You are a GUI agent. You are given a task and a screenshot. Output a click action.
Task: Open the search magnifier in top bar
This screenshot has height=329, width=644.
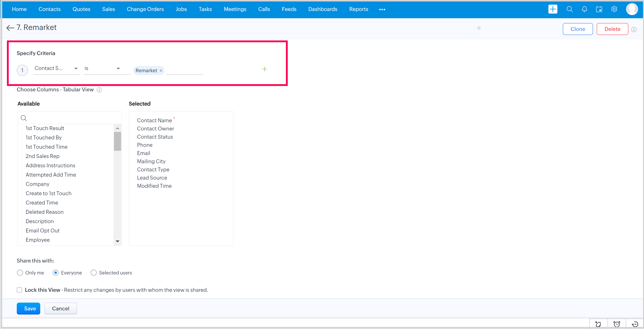pyautogui.click(x=570, y=9)
